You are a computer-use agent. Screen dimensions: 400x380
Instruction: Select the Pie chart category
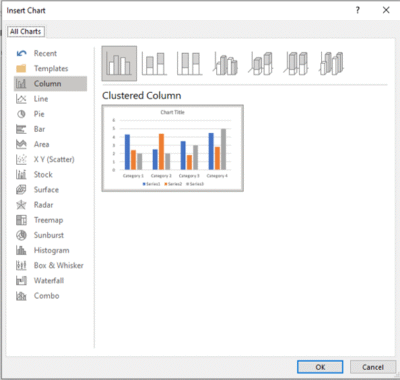pos(50,114)
